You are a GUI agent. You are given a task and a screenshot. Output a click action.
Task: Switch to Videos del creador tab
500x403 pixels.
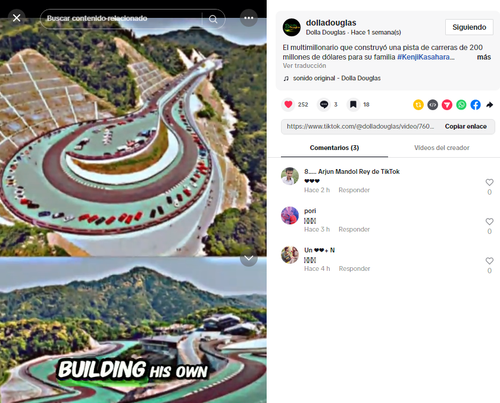click(442, 148)
